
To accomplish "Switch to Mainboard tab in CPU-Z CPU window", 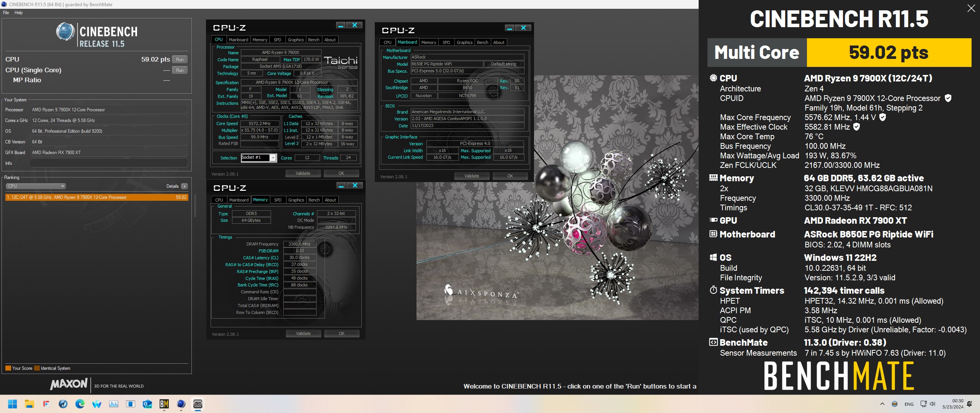I will pos(238,40).
